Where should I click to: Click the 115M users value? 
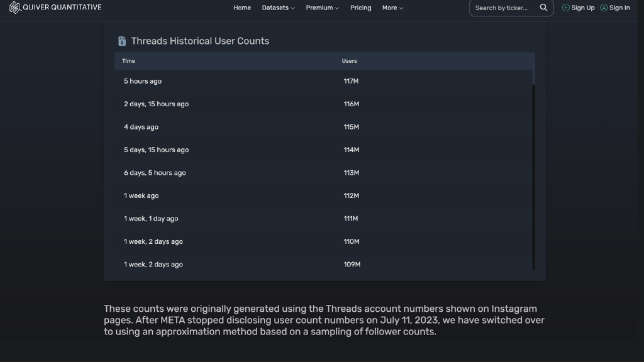pos(351,127)
